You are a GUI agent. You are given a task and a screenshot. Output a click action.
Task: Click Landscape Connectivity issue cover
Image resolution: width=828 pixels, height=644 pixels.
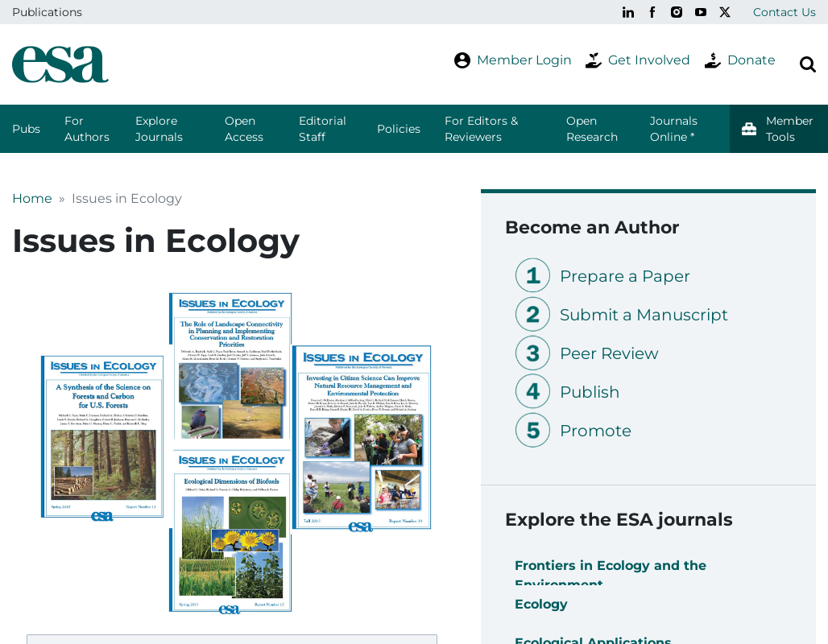click(x=230, y=365)
